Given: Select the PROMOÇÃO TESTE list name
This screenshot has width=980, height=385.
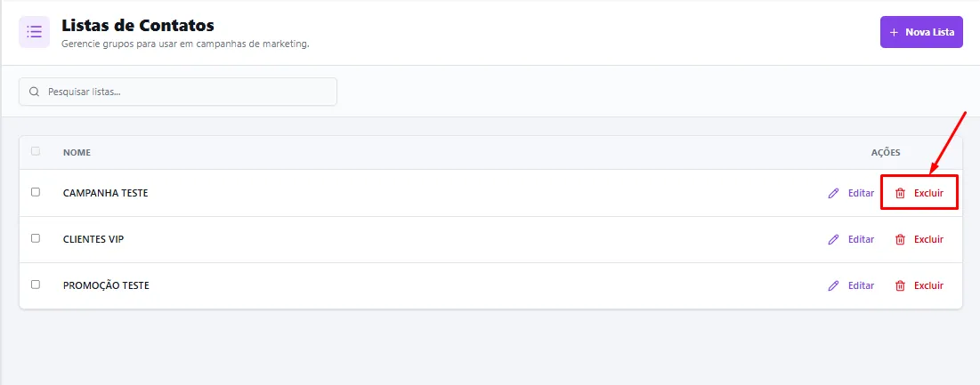Looking at the screenshot, I should pos(106,285).
